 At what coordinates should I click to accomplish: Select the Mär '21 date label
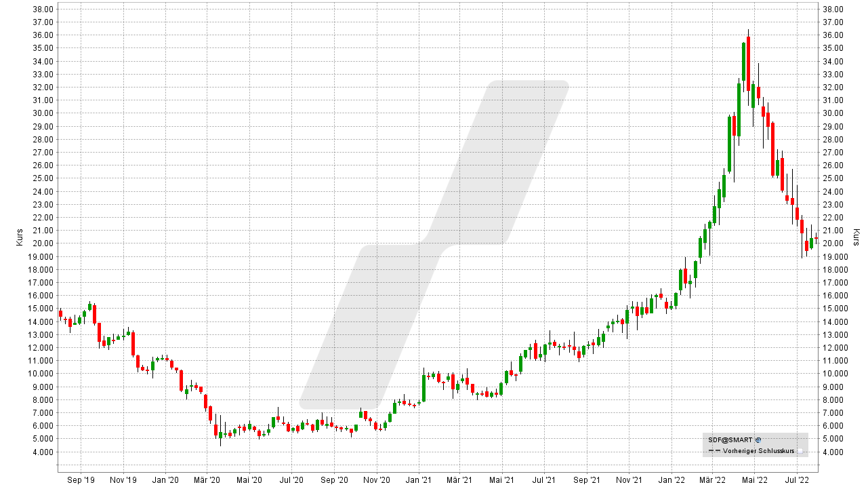tap(459, 480)
